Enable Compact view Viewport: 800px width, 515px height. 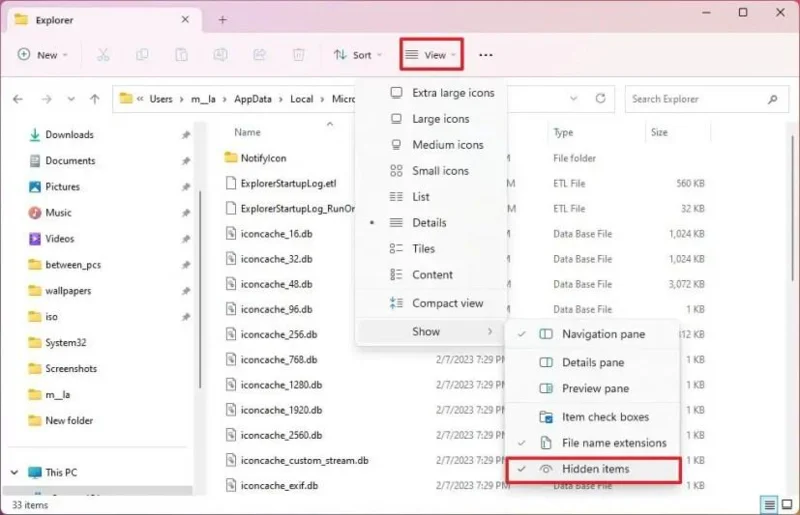[x=432, y=303]
